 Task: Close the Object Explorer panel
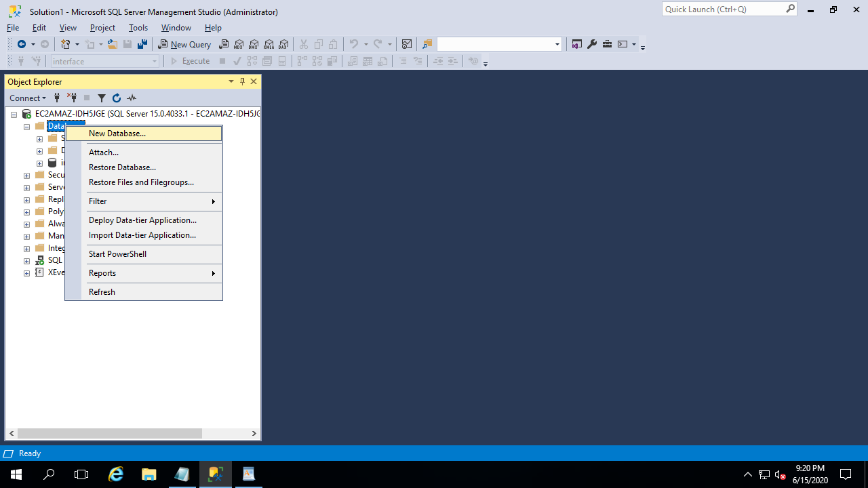[254, 81]
